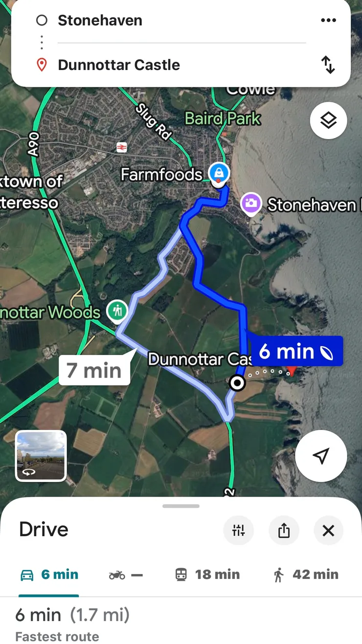This screenshot has height=644, width=362.
Task: Open the Street View thumbnail
Action: point(41,456)
